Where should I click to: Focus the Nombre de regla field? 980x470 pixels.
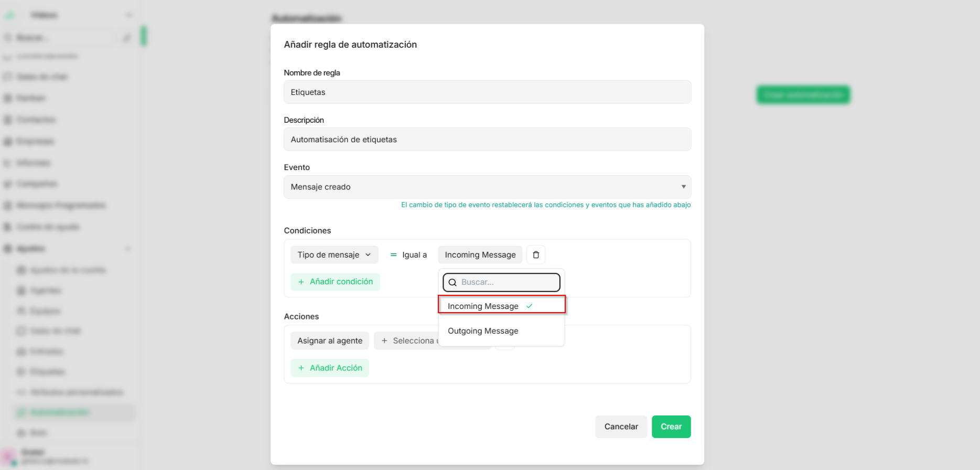coord(487,92)
